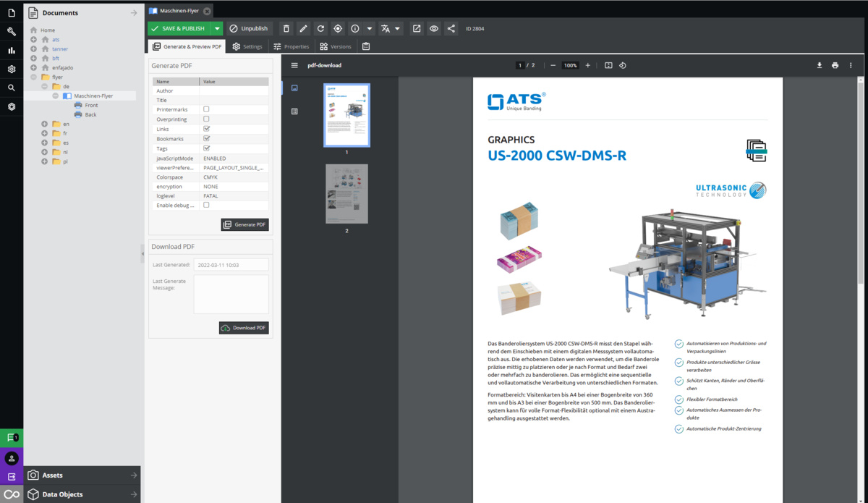Screen dimensions: 868x503
Task: Collapse the de folder node
Action: 44,86
